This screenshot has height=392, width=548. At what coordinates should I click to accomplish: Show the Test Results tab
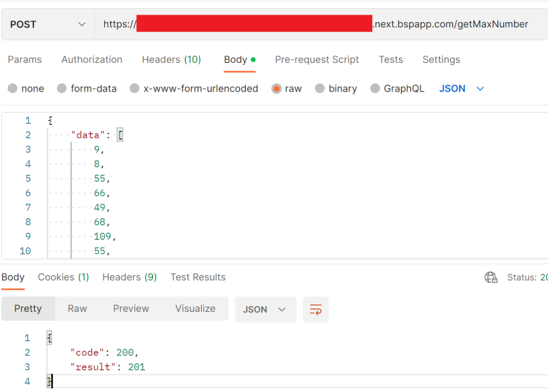coord(198,277)
